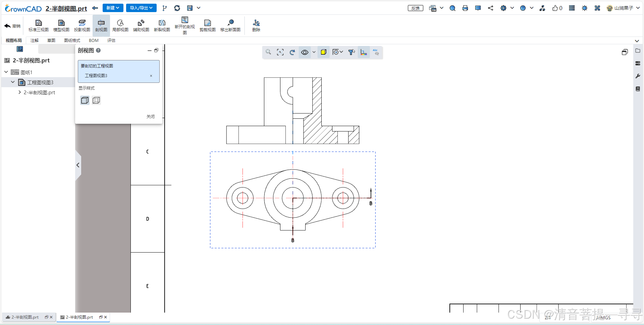Choose the 投影视图 tool
This screenshot has width=644, height=325.
click(82, 25)
